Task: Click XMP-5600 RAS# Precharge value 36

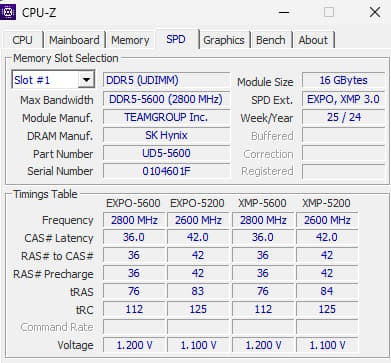Action: 263,273
